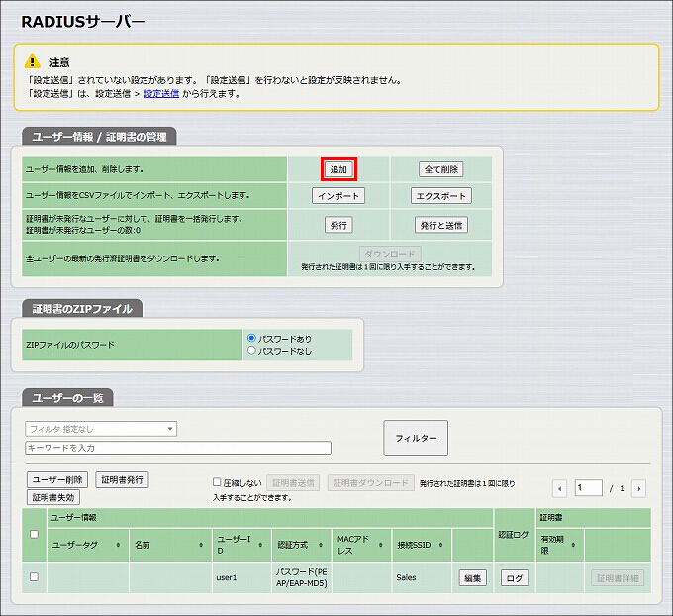Click the エクスポート button

coord(441,196)
